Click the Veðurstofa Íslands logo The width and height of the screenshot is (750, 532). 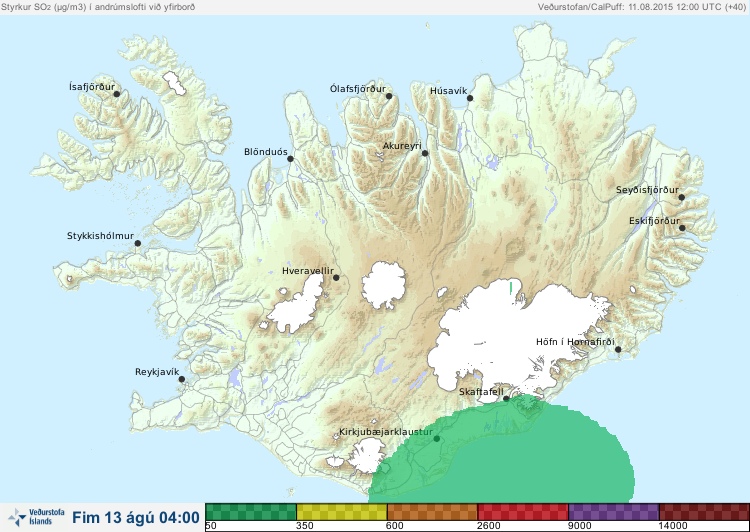(x=36, y=518)
